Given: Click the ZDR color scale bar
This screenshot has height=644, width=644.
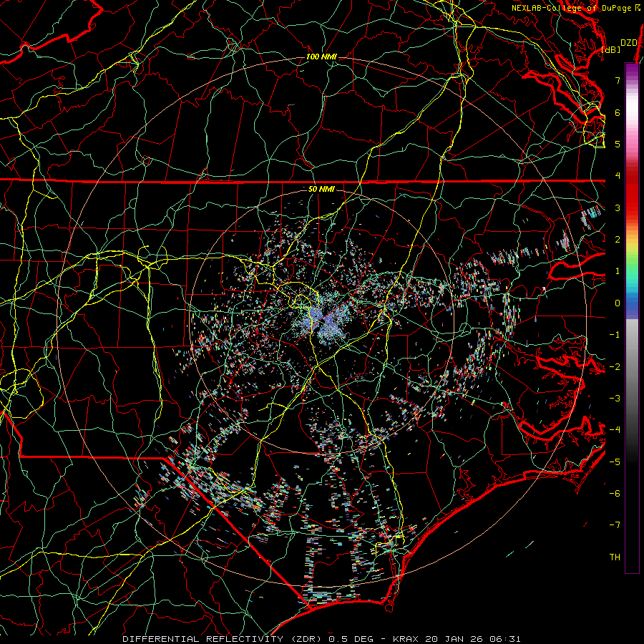Looking at the screenshot, I should click(632, 318).
